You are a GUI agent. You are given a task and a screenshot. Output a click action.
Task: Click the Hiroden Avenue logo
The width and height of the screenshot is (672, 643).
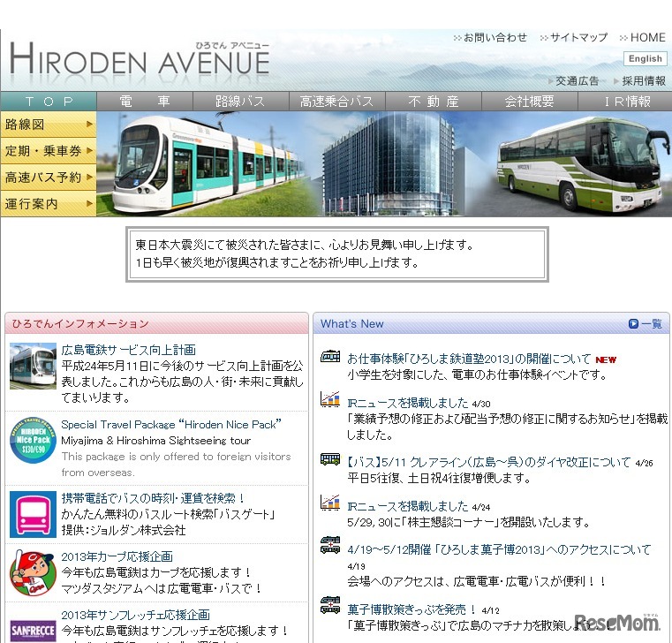pos(140,58)
